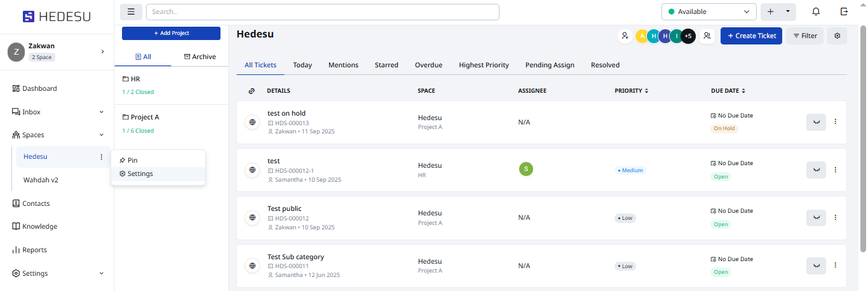Click the eye button on 'test' ticket row
Viewport: 868px width, 291px height.
click(816, 170)
